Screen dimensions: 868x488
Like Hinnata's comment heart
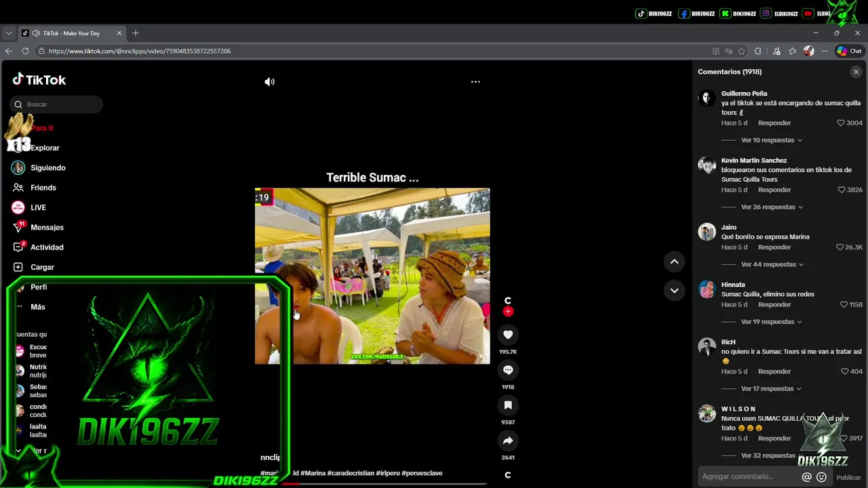click(844, 304)
